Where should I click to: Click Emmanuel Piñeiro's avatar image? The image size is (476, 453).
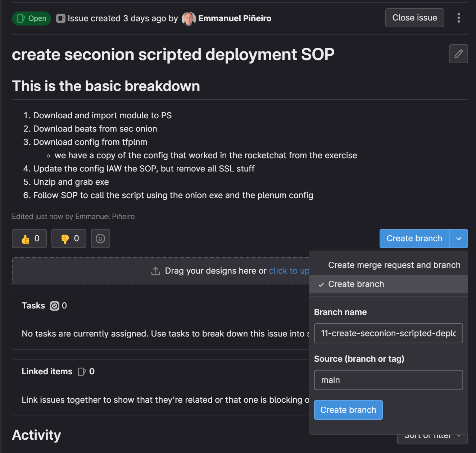coord(189,19)
